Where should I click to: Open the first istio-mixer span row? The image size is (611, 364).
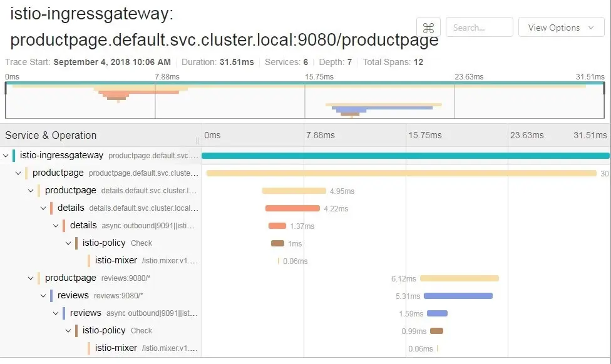point(101,260)
